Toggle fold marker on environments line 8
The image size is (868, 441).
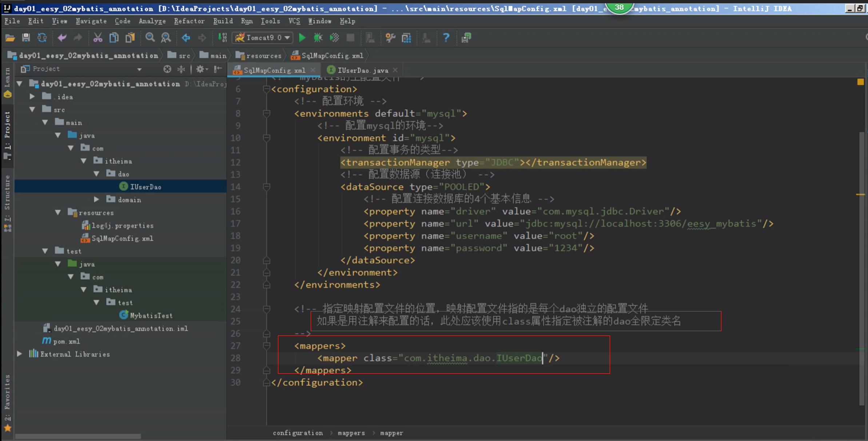coord(266,114)
